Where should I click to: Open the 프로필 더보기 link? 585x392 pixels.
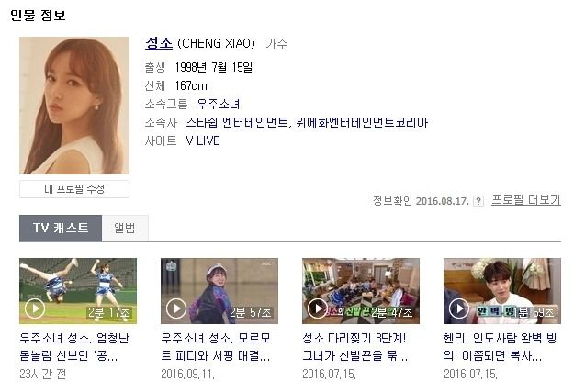click(526, 199)
